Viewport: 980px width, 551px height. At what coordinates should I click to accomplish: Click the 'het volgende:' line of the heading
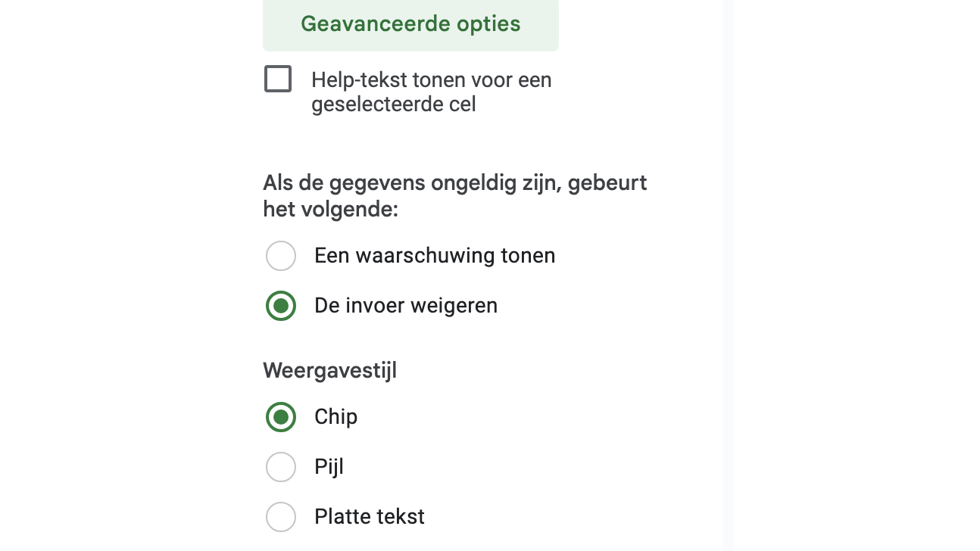tap(330, 209)
